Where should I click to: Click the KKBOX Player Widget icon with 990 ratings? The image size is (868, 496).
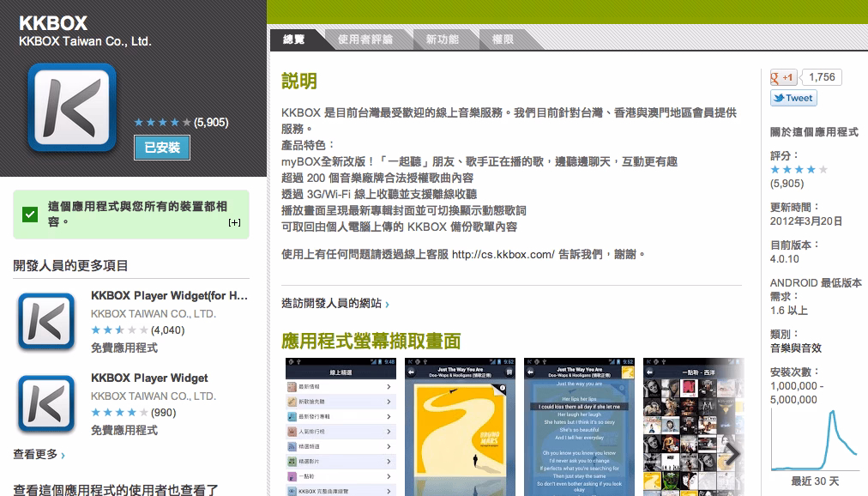46,403
